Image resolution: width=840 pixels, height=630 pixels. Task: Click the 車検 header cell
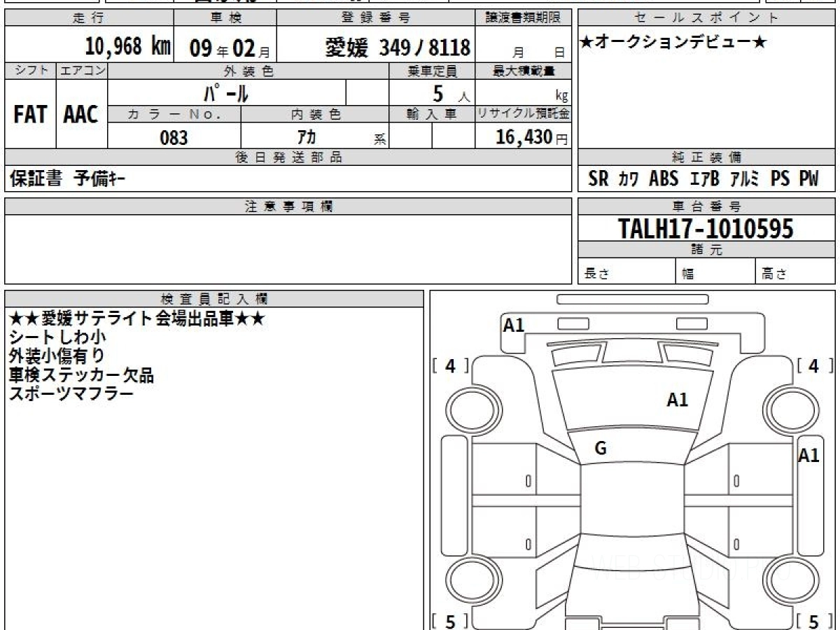pos(225,18)
